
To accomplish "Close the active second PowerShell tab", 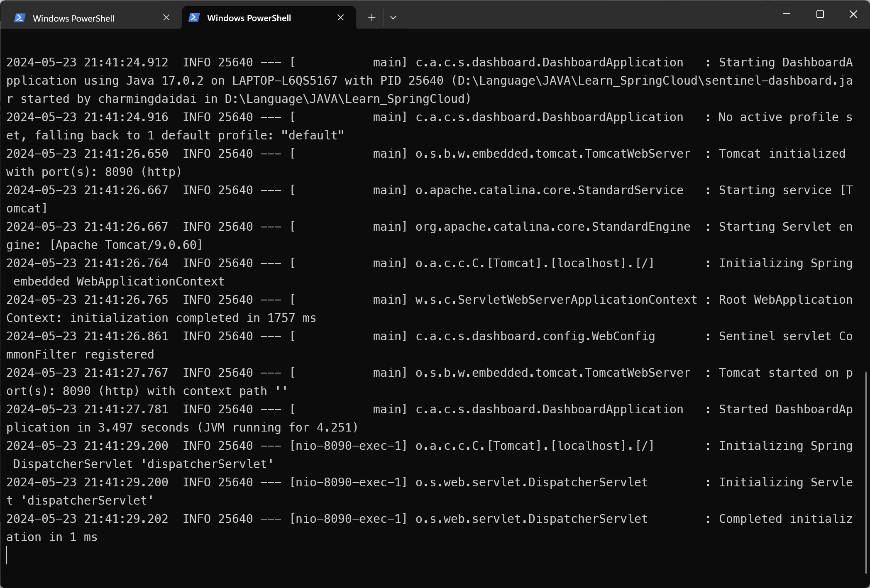I will (340, 17).
